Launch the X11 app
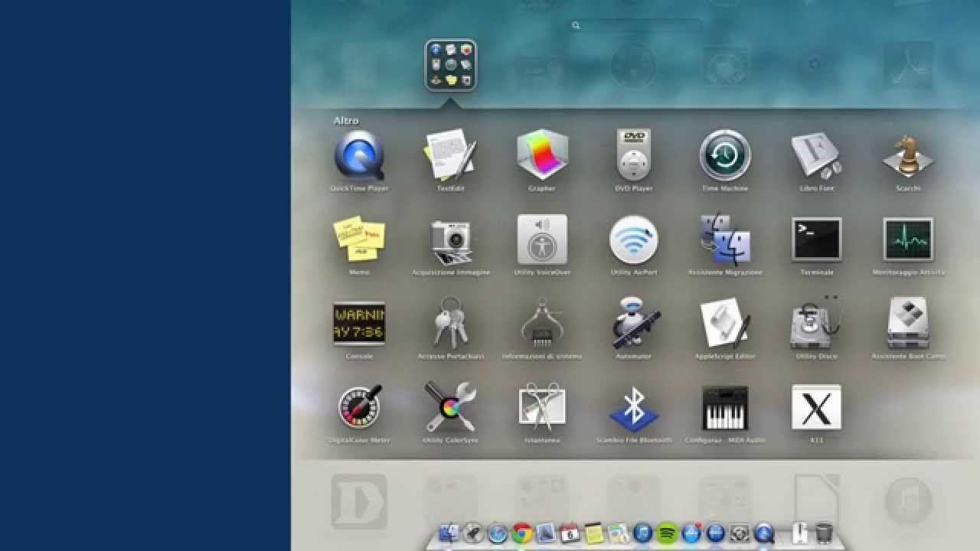Image resolution: width=980 pixels, height=551 pixels. click(817, 407)
